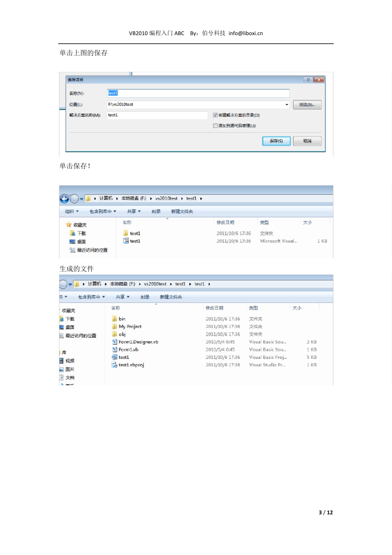This screenshot has width=392, height=555.
Task: Toggle the 创建解决方案的目录 checkbox
Action: click(x=215, y=115)
